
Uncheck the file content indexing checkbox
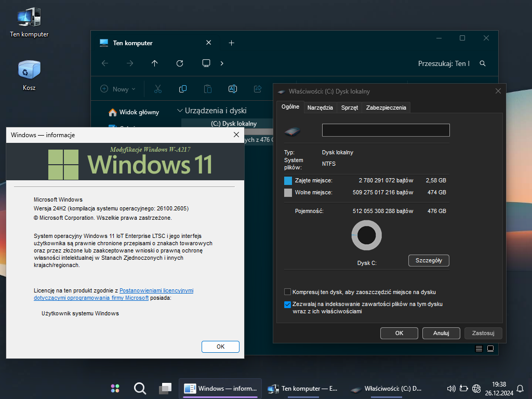[x=288, y=305]
